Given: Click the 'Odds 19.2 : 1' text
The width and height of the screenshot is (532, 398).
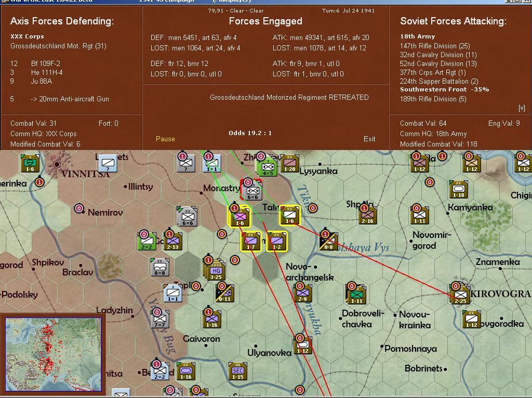Looking at the screenshot, I should (250, 133).
